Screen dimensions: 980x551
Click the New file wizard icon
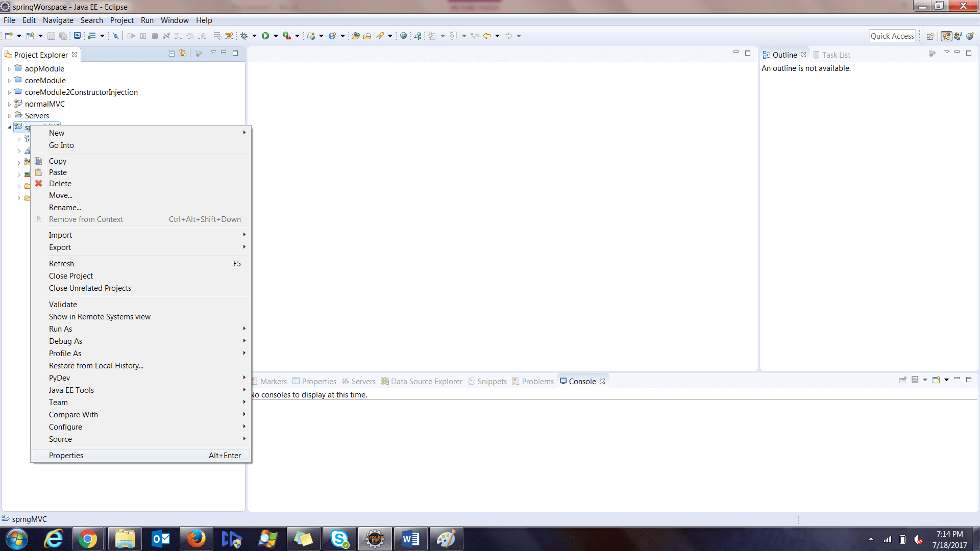(9, 36)
